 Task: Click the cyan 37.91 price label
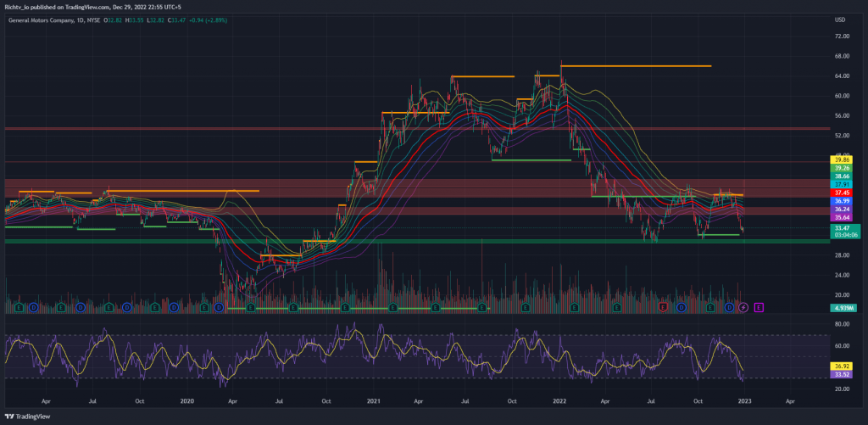coord(843,183)
